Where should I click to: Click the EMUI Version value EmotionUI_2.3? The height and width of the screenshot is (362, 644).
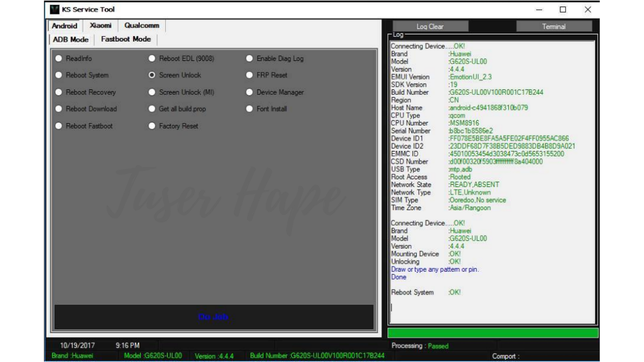point(470,77)
